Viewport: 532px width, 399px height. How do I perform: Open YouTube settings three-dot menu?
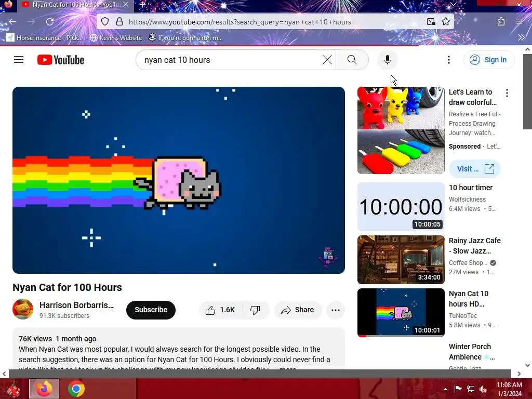point(448,60)
